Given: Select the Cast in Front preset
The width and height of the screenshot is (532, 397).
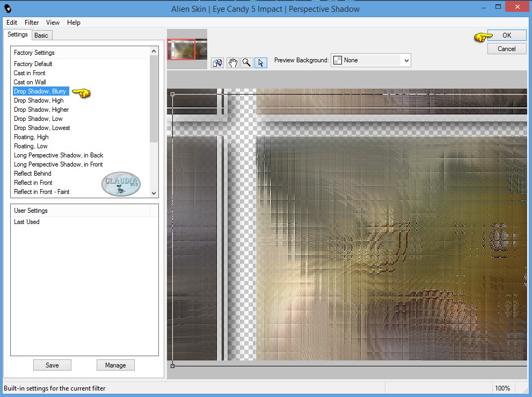Looking at the screenshot, I should click(x=30, y=73).
